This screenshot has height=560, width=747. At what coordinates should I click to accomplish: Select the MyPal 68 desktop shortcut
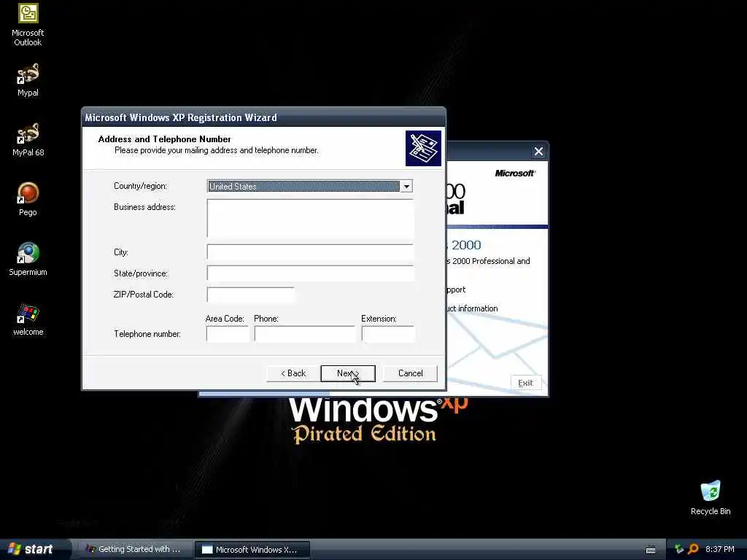[28, 139]
